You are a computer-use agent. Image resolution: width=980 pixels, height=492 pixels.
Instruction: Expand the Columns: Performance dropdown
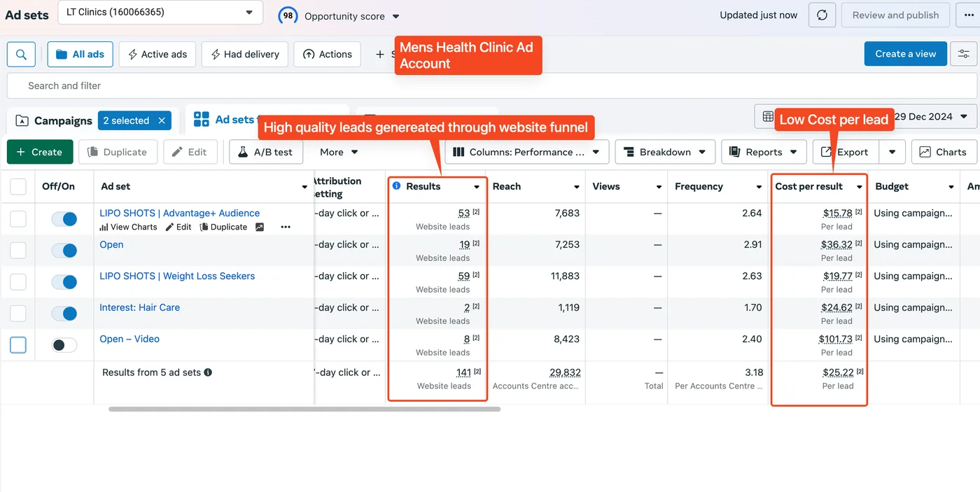pos(526,152)
